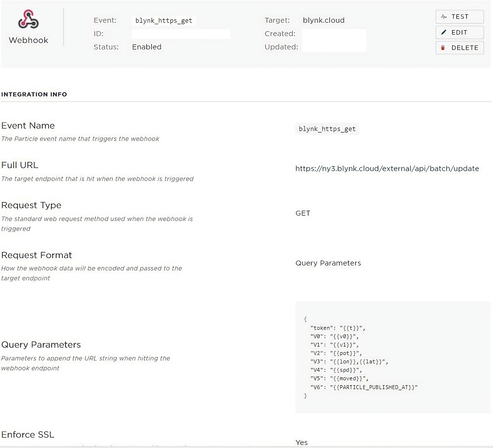Click blynk_https_get under Event Name

pos(327,129)
